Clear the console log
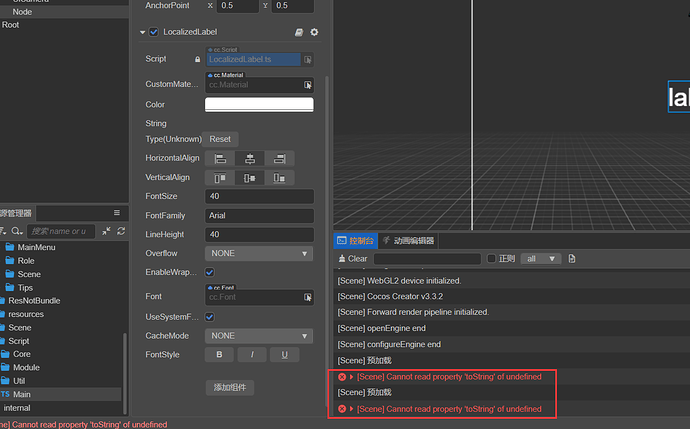The height and width of the screenshot is (429, 690). [x=353, y=259]
